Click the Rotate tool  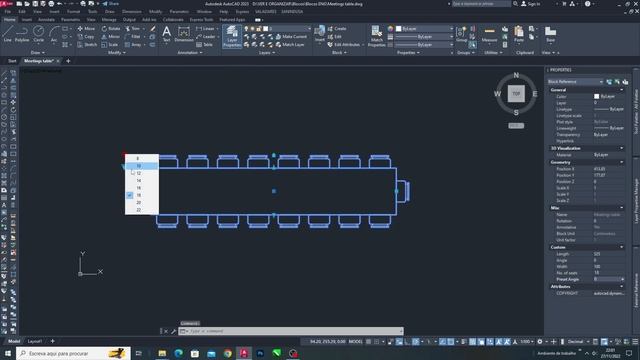pos(111,29)
